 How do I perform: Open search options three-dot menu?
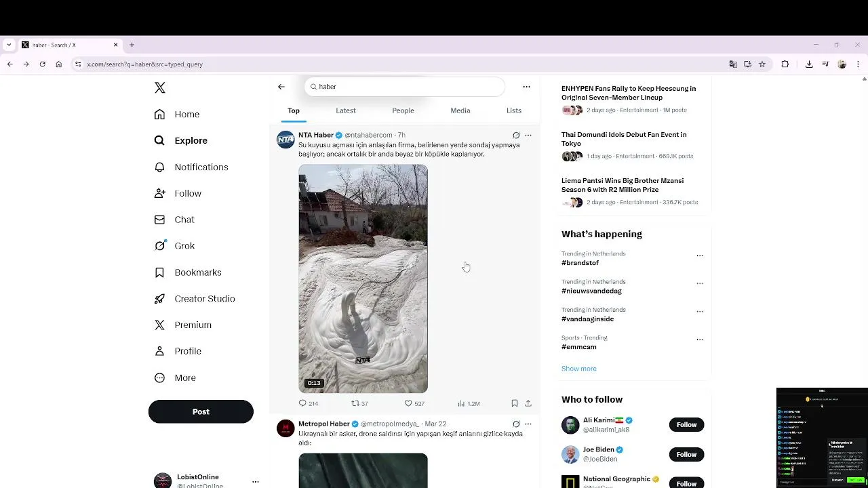click(x=526, y=87)
